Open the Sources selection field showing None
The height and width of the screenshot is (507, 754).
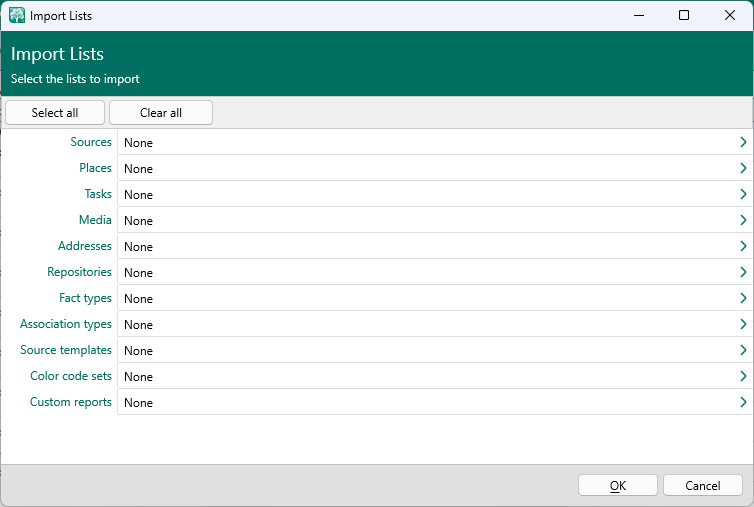434,142
